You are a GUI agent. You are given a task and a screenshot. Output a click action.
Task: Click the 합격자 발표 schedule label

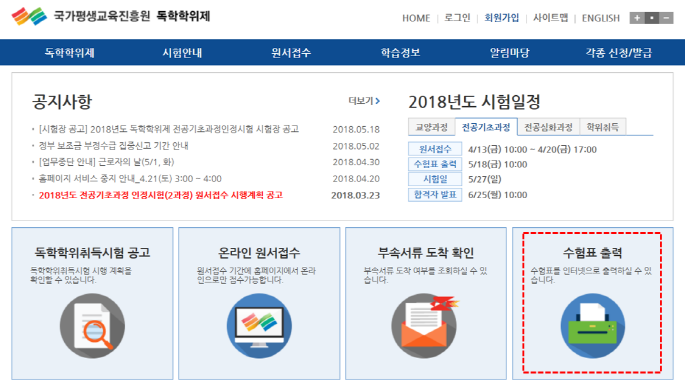[435, 194]
